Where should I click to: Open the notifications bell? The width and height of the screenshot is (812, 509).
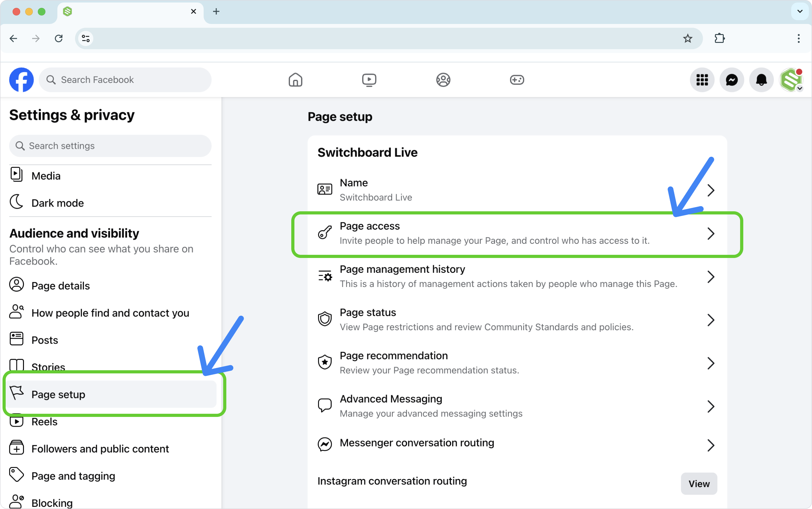click(761, 80)
